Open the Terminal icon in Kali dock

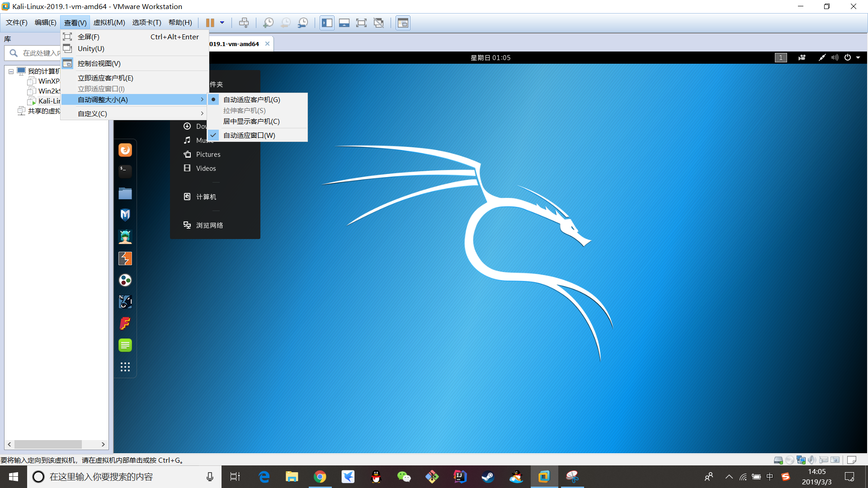(125, 172)
